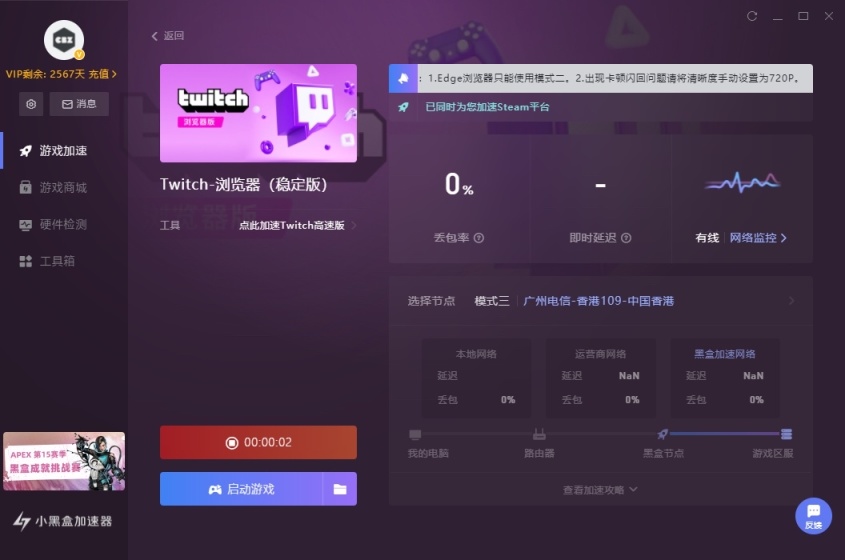Click the rocket icon beside 游戏加速

[x=25, y=151]
